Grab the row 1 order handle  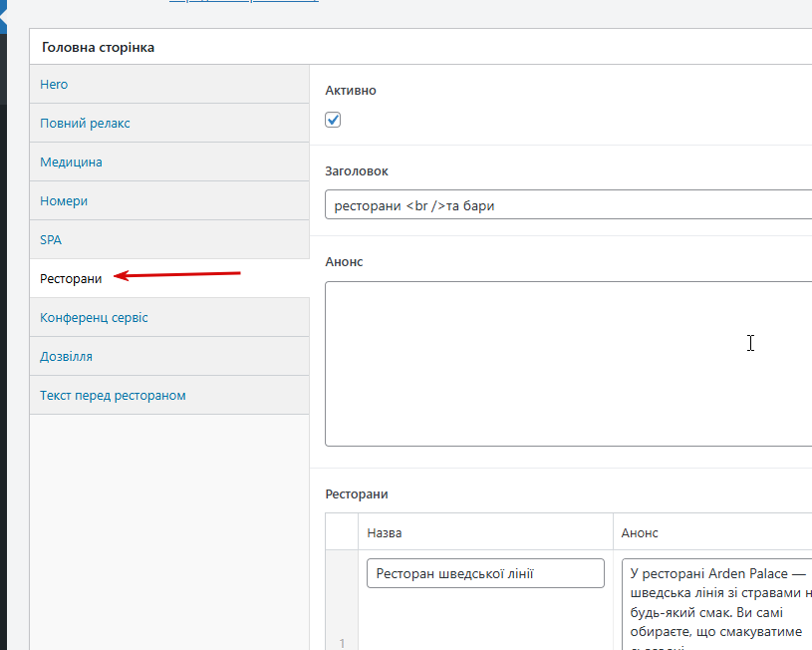coord(342,600)
